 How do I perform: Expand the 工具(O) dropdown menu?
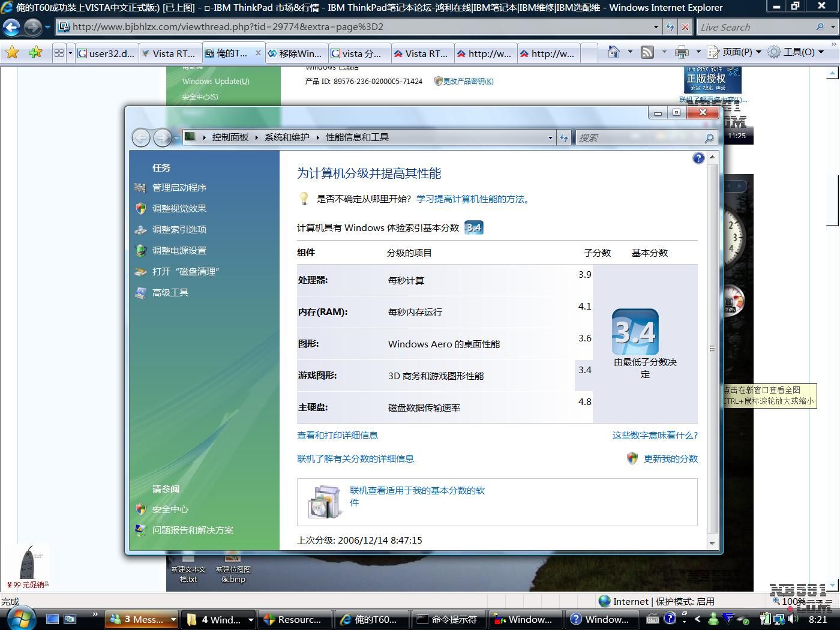pyautogui.click(x=798, y=52)
